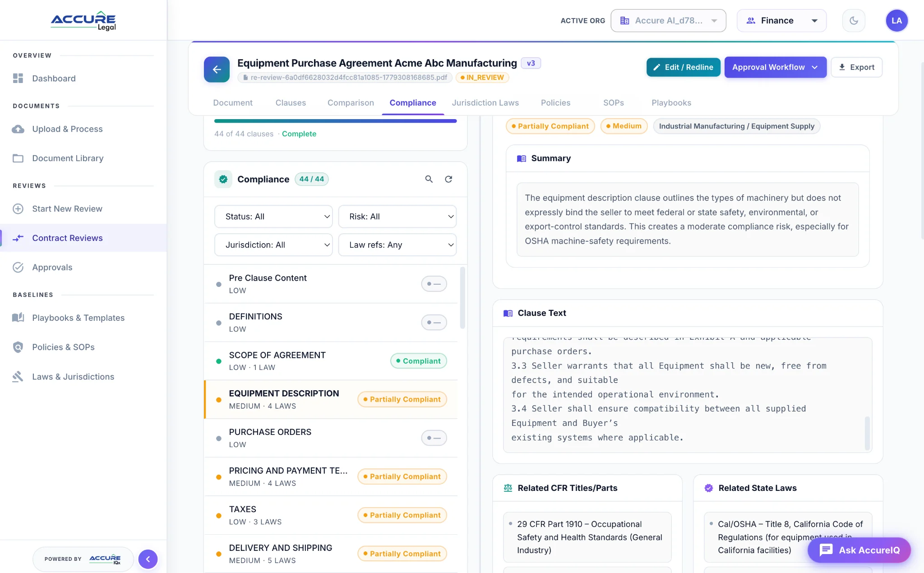Click the Powered by Accure IQx badge

pyautogui.click(x=83, y=559)
